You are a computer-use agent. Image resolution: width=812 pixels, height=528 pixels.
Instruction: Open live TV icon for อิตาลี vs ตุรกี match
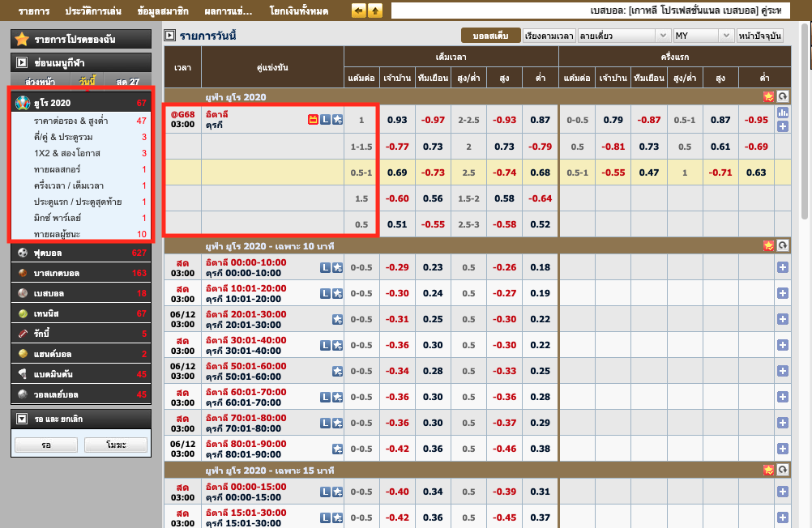tap(313, 120)
